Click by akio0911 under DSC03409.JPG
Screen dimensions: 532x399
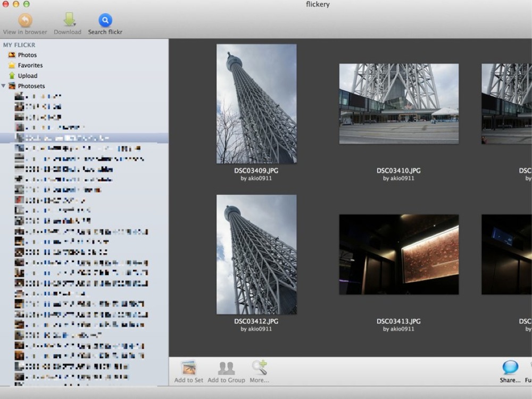(256, 178)
